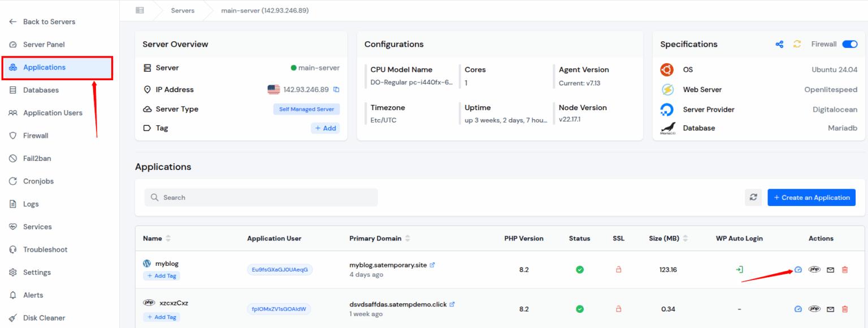868x328 pixels.
Task: Delete the myblog application
Action: coord(845,270)
